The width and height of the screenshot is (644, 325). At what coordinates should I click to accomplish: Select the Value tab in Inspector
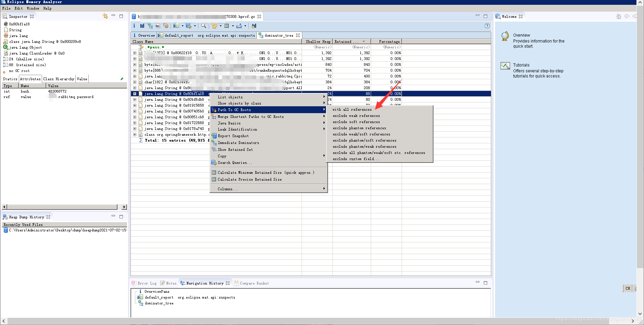click(x=82, y=79)
